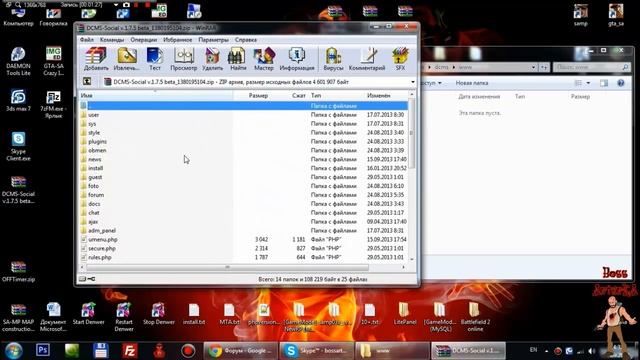The height and width of the screenshot is (360, 640).
Task: Select the adm_panel folder row
Action: [243, 231]
